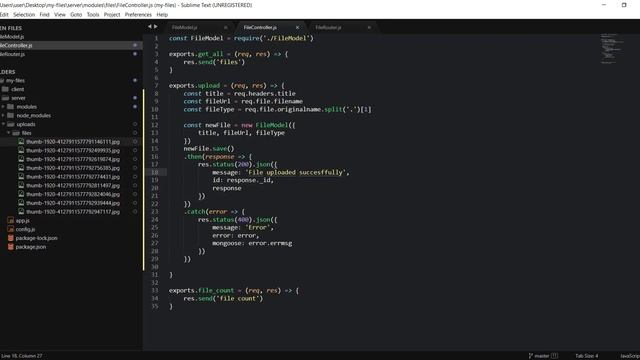Click the server folder icon
The height and width of the screenshot is (360, 640).
click(x=5, y=98)
